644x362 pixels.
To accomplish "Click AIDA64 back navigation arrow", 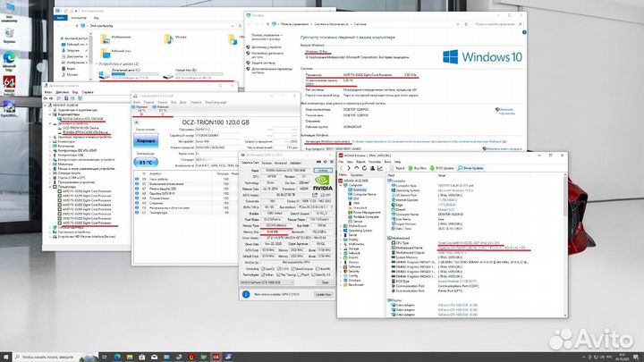I will [x=342, y=168].
